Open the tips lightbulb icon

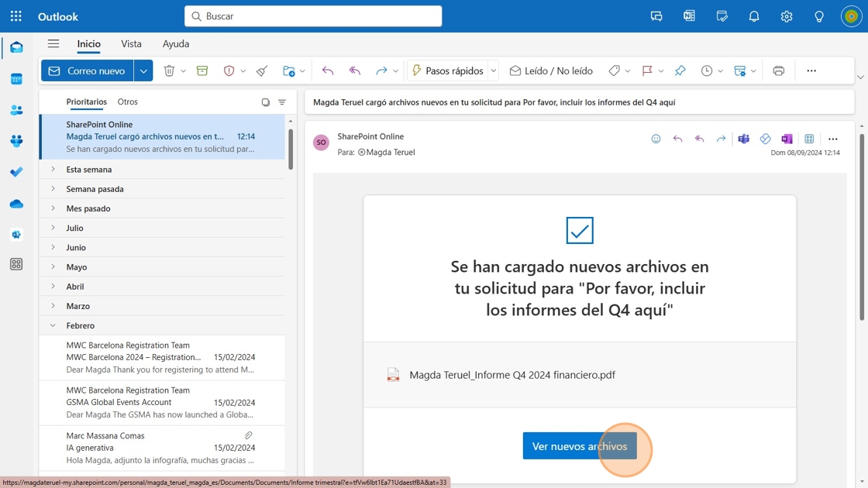(819, 16)
